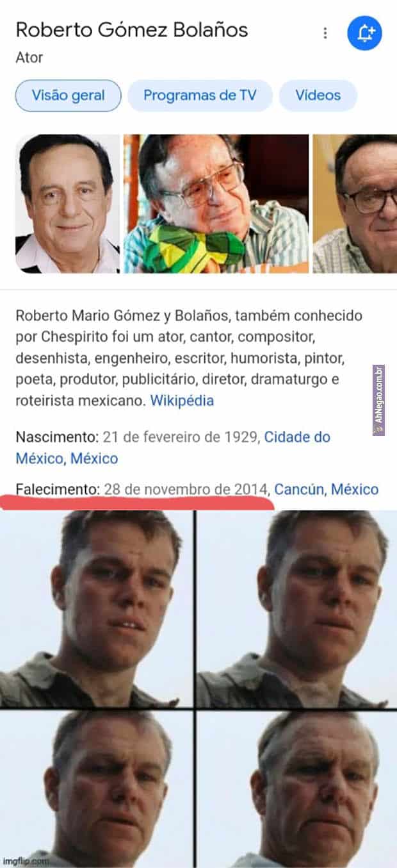
Task: Click the AhNegao.com.br vertical watermark
Action: tap(378, 401)
